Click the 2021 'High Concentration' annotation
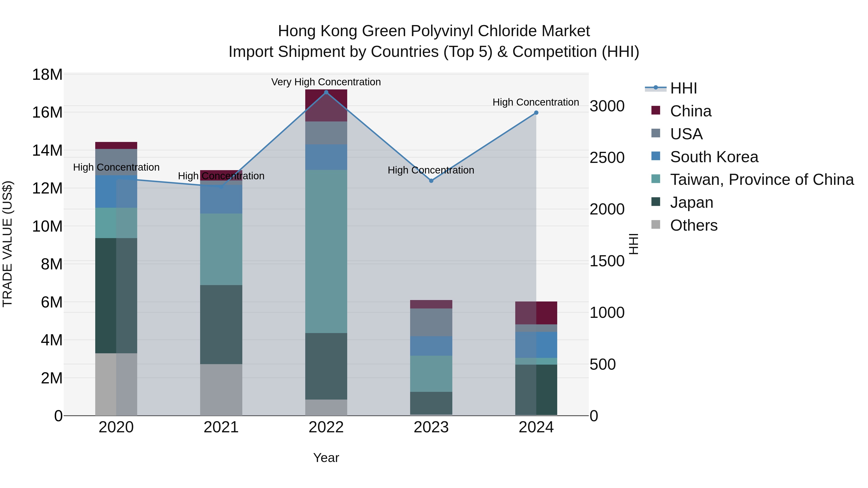This screenshot has width=868, height=488. 221,176
